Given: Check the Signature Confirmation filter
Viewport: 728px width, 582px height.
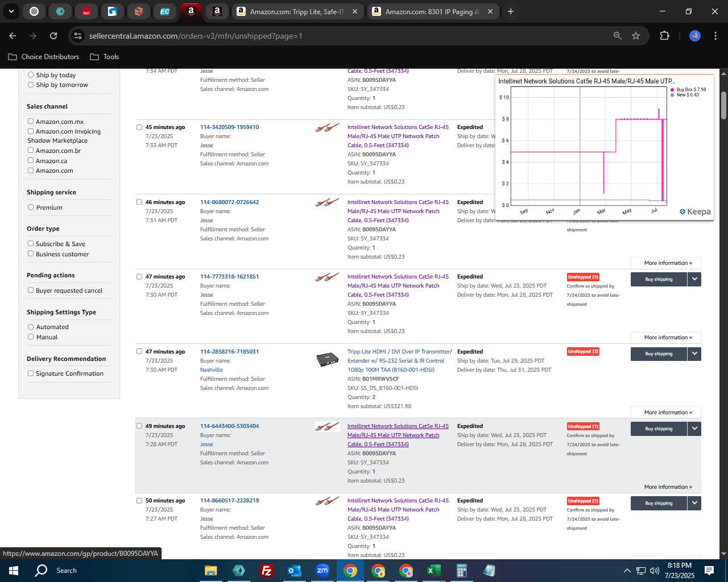Looking at the screenshot, I should [31, 373].
